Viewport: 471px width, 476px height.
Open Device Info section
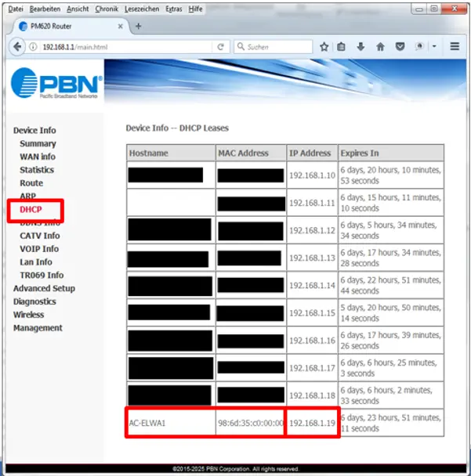click(x=34, y=130)
